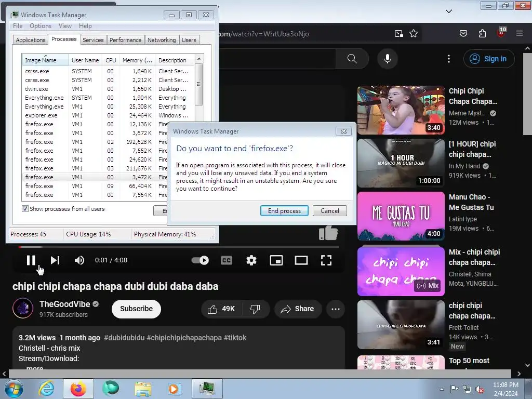This screenshot has width=532, height=399.
Task: Subscribe to TheGoodVibe channel
Action: (x=137, y=309)
